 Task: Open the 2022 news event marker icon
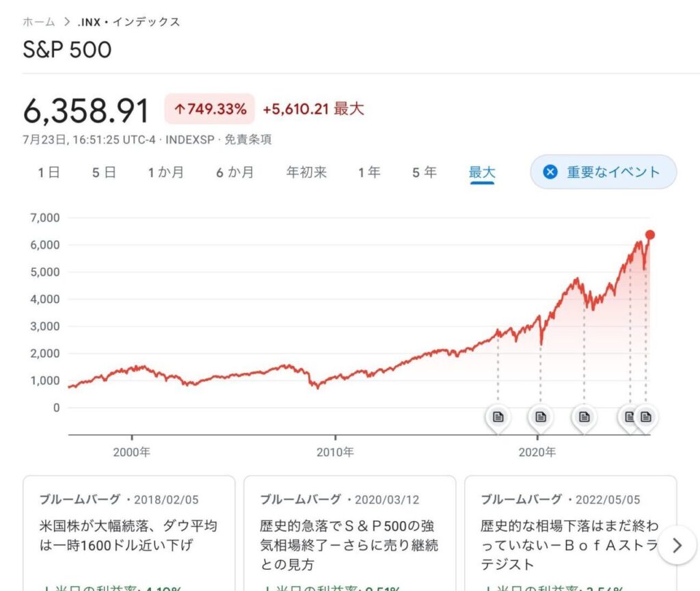coord(584,417)
